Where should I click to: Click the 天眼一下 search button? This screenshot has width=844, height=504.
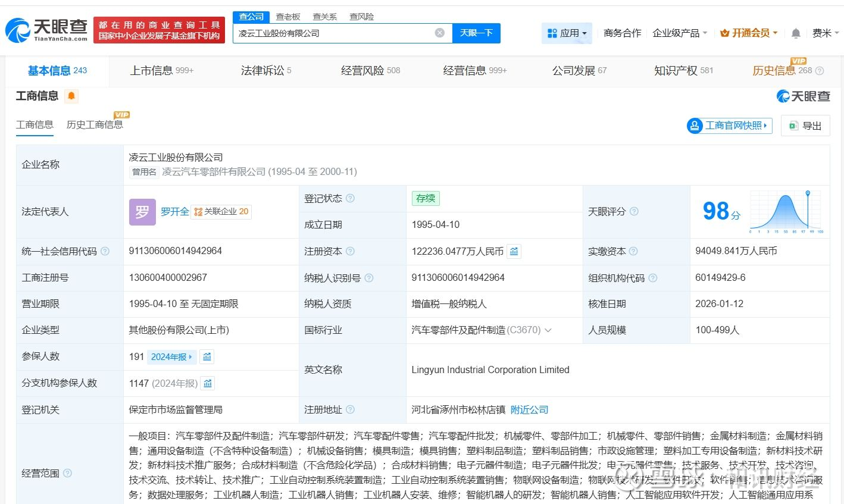pos(476,33)
